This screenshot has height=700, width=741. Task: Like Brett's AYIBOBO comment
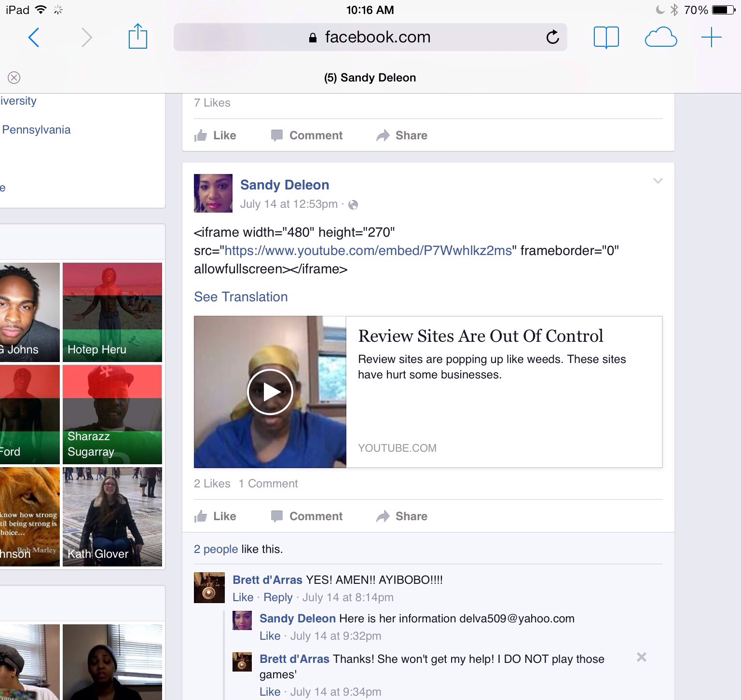(243, 597)
